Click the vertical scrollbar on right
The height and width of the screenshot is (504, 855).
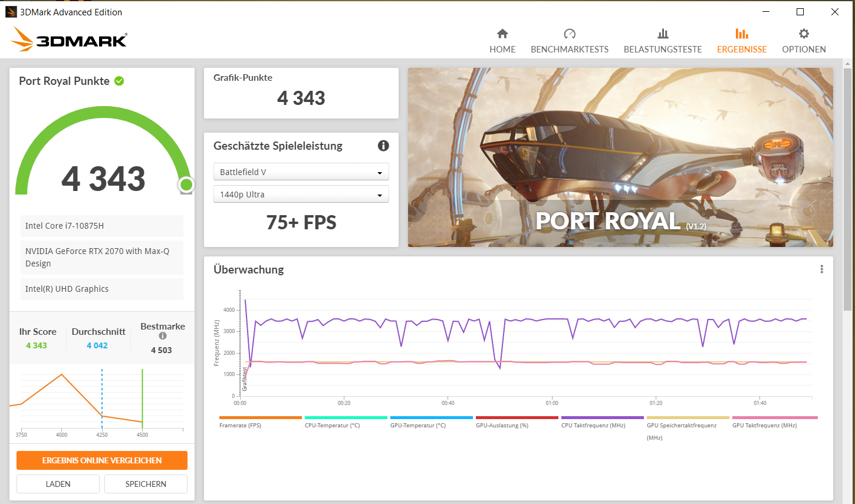coord(847,189)
